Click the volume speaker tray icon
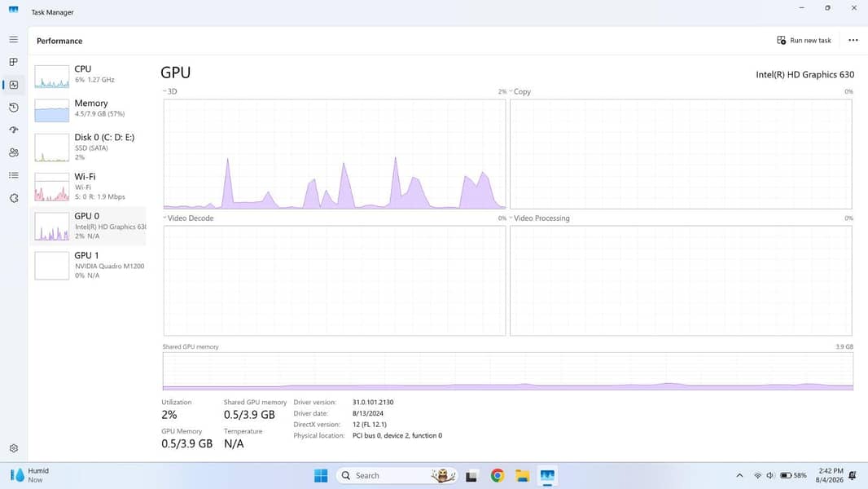 pyautogui.click(x=769, y=476)
